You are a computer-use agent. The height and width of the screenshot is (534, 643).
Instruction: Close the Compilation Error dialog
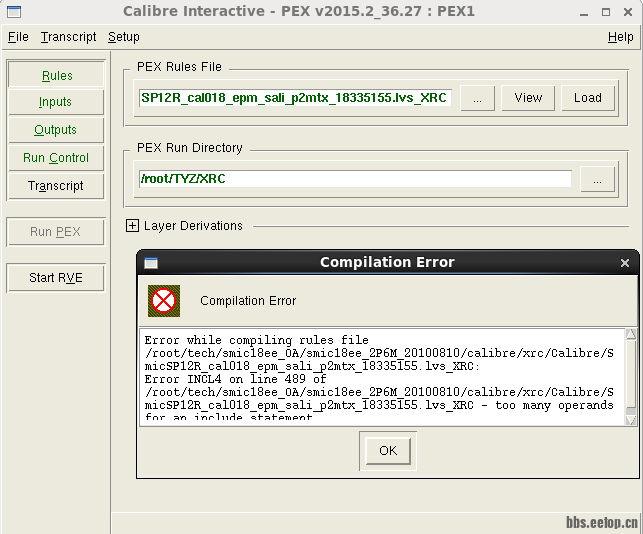[625, 263]
